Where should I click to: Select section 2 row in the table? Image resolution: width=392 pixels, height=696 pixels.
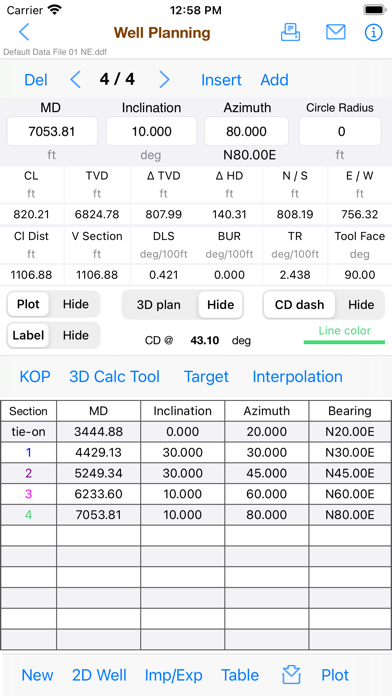pos(196,474)
